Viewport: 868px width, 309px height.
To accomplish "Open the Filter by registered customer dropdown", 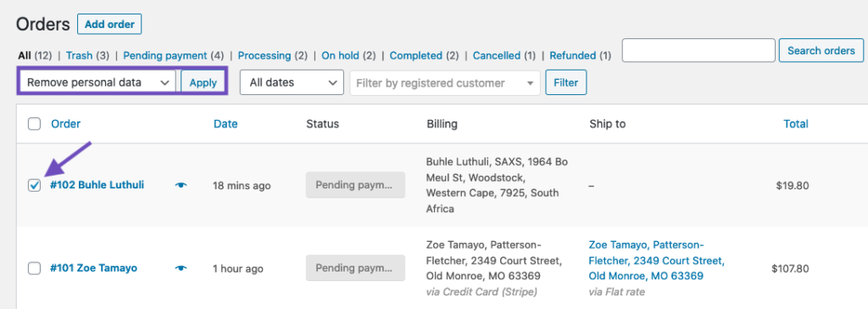I will pyautogui.click(x=445, y=83).
